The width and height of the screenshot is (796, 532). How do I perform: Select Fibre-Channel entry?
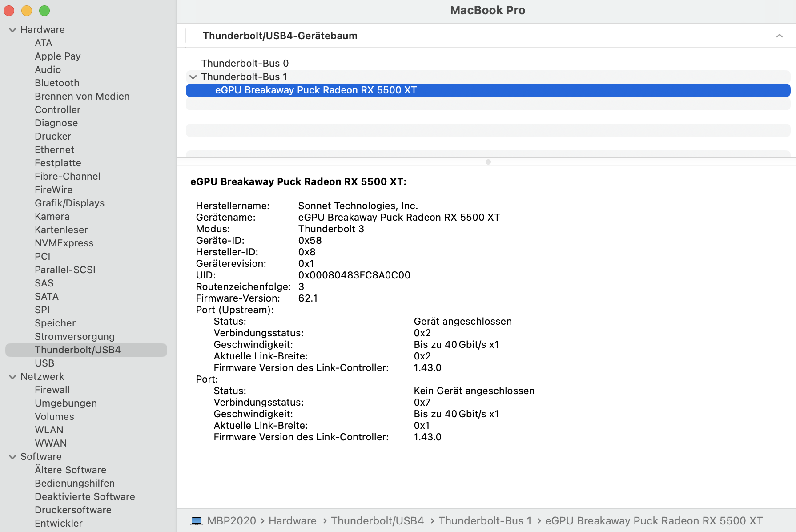68,177
